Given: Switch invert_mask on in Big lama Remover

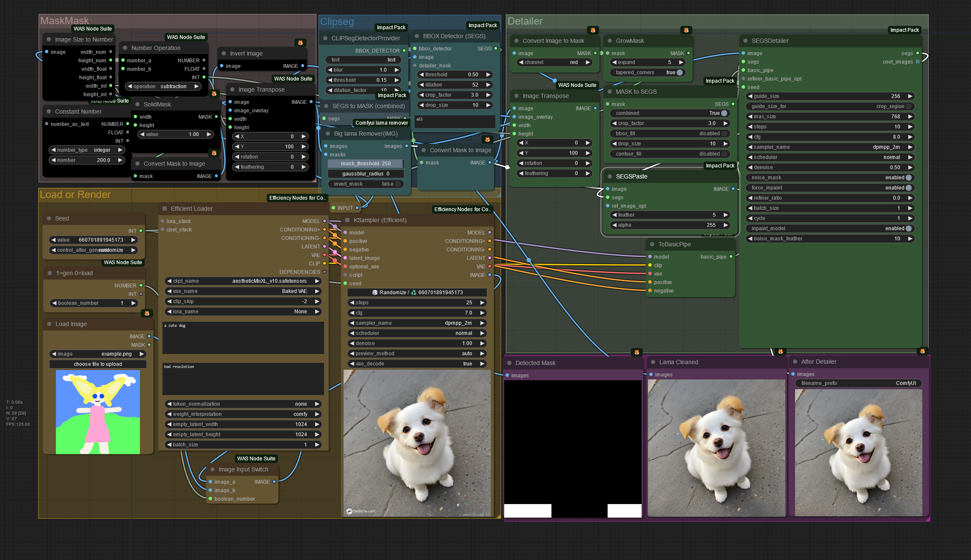Looking at the screenshot, I should coord(398,184).
